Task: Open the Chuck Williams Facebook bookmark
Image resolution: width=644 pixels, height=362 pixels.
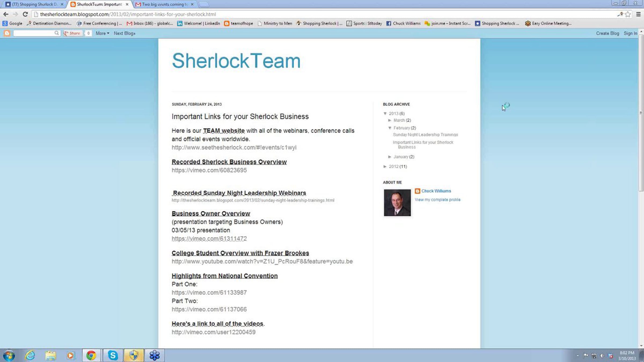Action: pos(403,23)
